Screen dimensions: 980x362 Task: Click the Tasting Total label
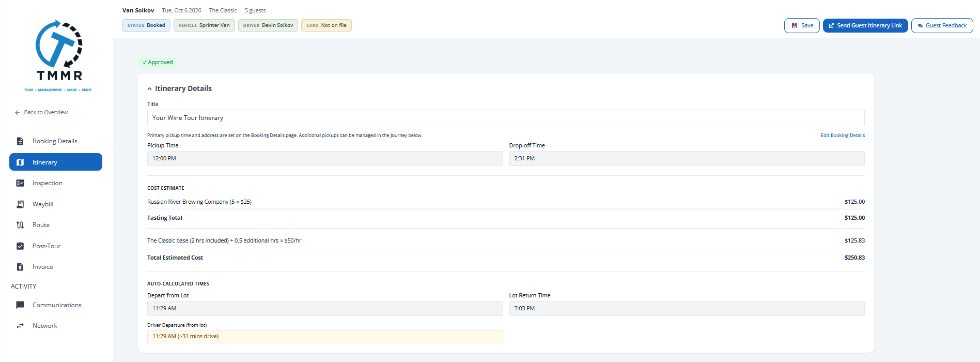[x=165, y=218]
